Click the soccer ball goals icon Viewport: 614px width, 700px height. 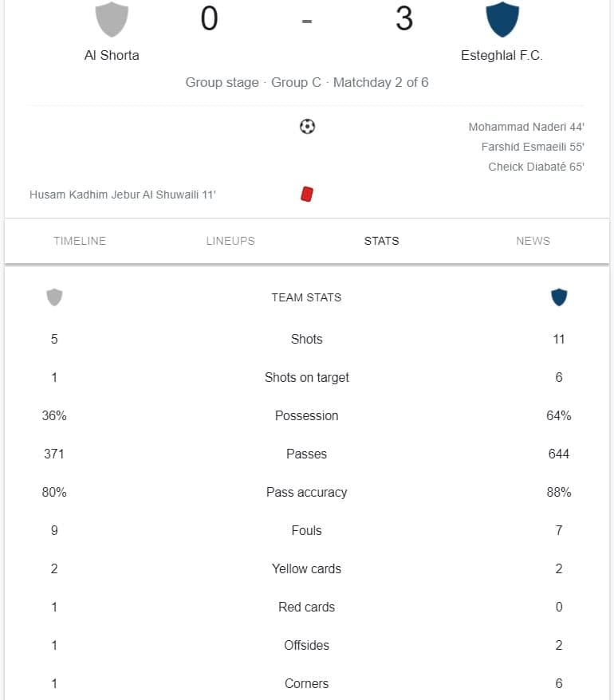pyautogui.click(x=307, y=127)
